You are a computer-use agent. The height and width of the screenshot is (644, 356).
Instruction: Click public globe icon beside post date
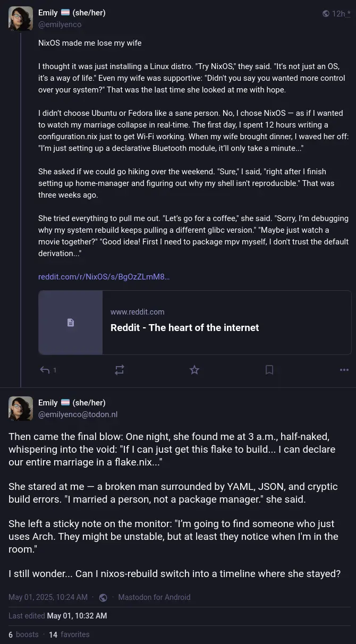(103, 597)
